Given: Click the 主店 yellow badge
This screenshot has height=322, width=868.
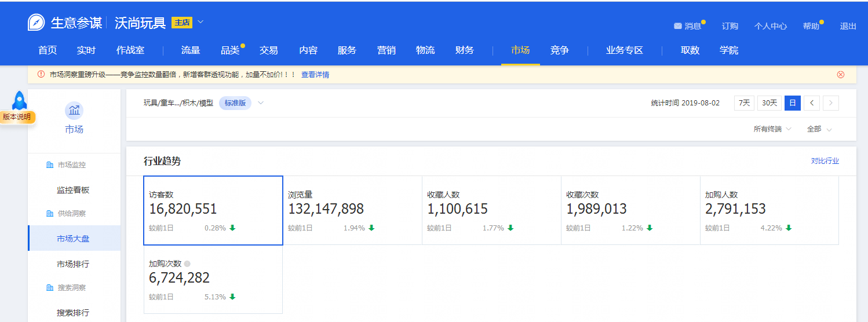Looking at the screenshot, I should pos(182,23).
